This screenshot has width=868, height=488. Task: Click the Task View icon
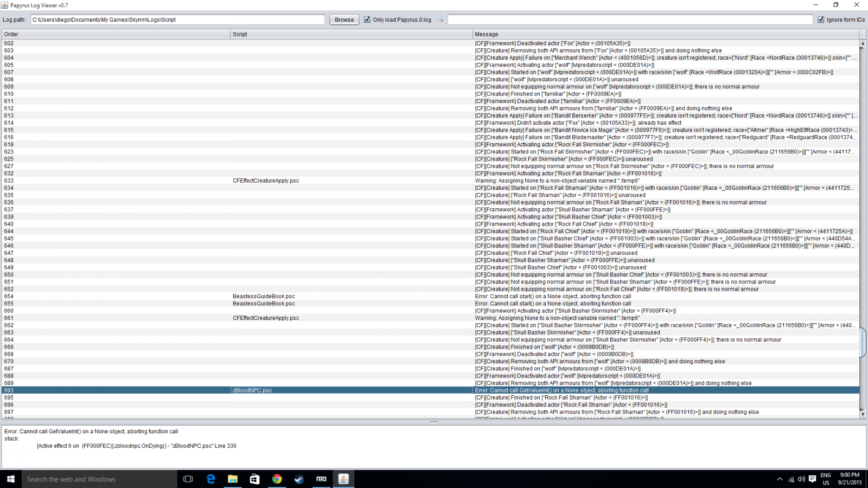(x=188, y=479)
